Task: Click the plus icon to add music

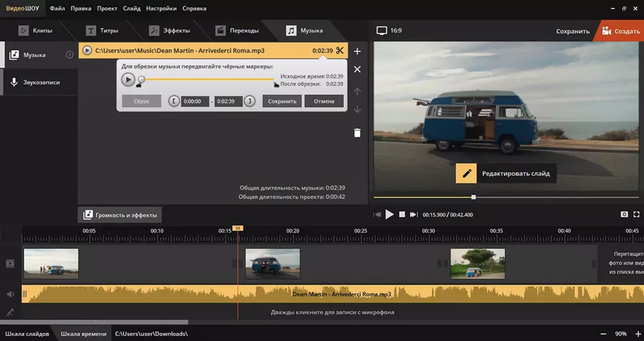Action: [357, 51]
